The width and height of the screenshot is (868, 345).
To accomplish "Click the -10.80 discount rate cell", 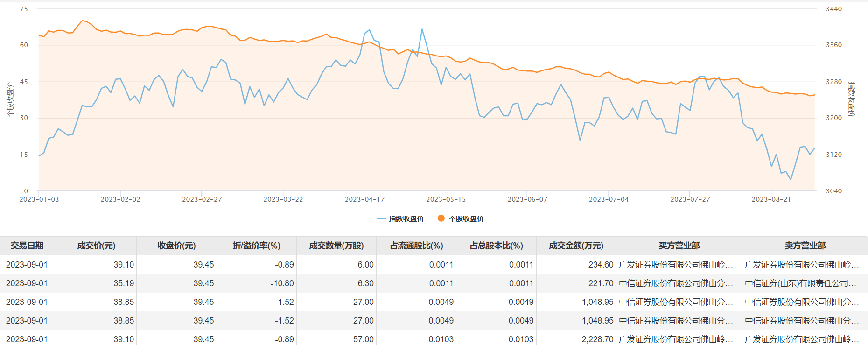I will click(282, 283).
